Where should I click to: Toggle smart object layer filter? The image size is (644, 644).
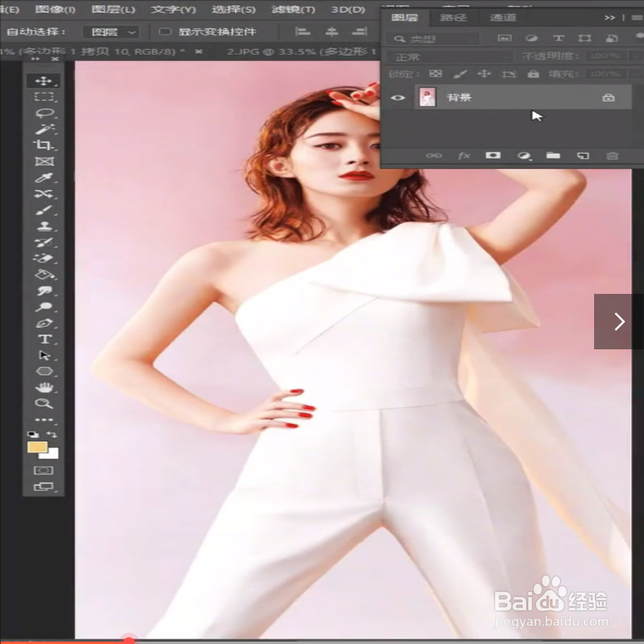612,38
